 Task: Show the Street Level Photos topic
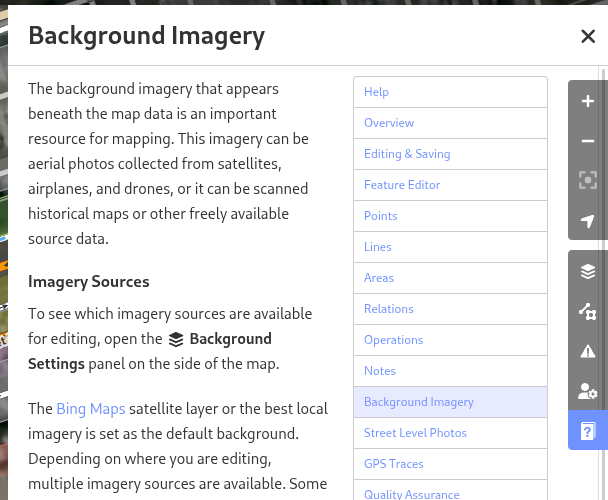pyautogui.click(x=450, y=433)
